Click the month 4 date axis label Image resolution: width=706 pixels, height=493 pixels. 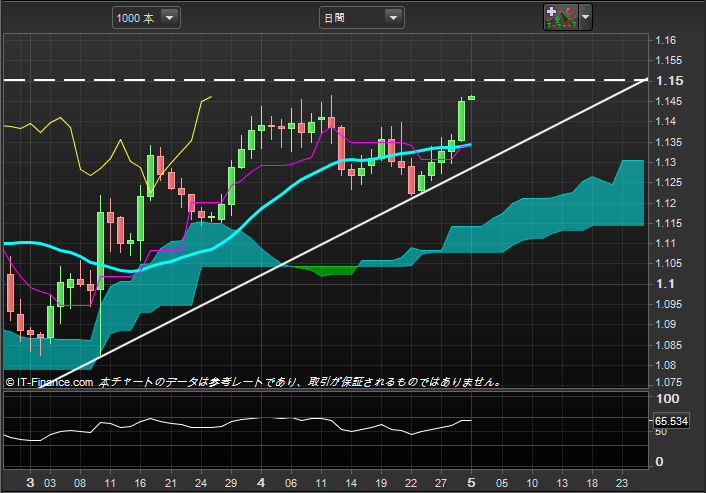click(261, 483)
